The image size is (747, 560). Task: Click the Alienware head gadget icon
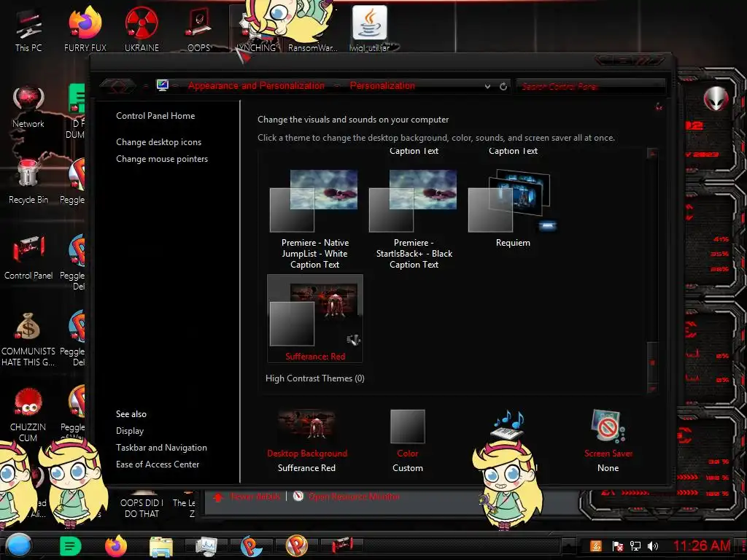716,98
